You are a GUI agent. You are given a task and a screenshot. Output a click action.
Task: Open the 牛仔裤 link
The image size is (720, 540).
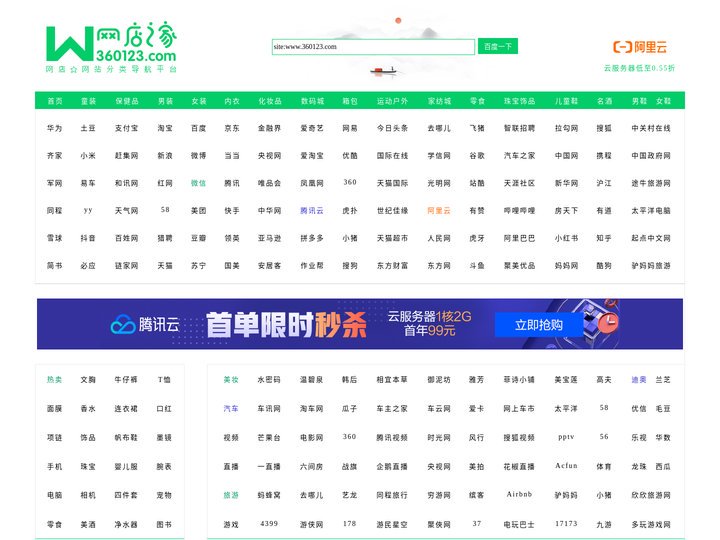tap(126, 380)
